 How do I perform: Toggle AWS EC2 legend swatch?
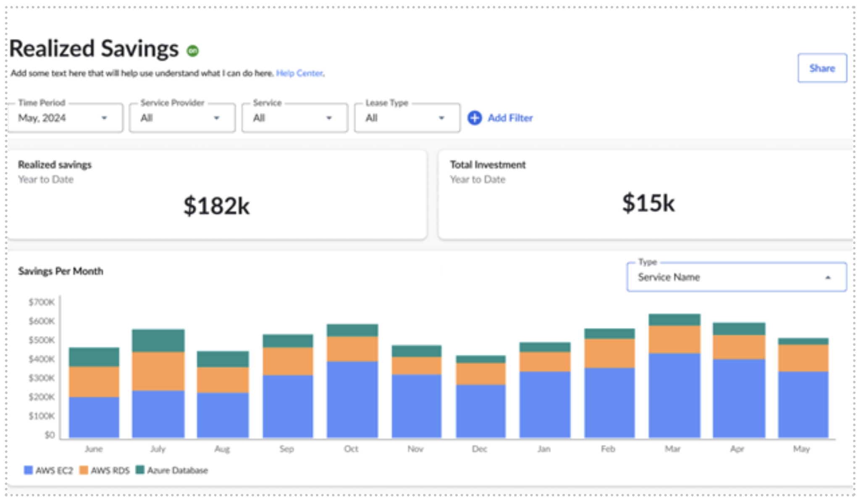tap(28, 470)
